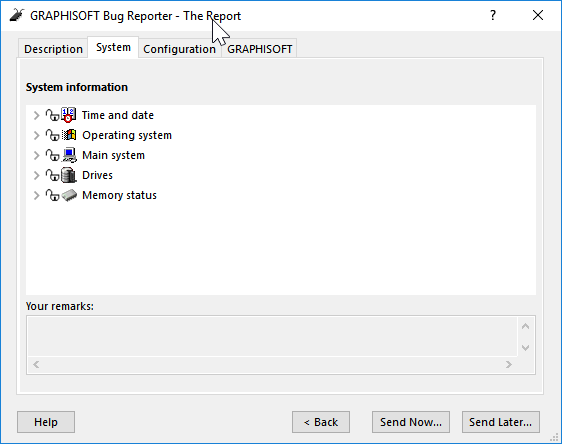Screen dimensions: 562x444
Task: Click the Help button
Action: coord(46,422)
